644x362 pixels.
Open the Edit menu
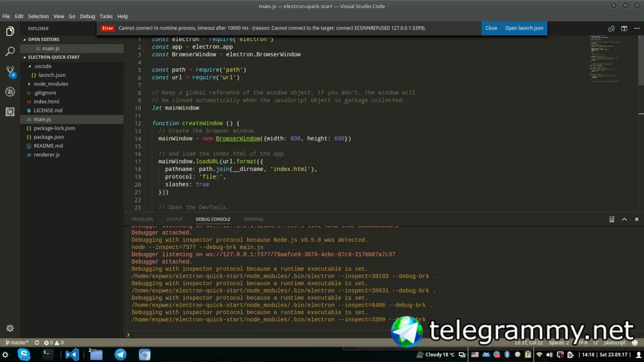click(19, 16)
